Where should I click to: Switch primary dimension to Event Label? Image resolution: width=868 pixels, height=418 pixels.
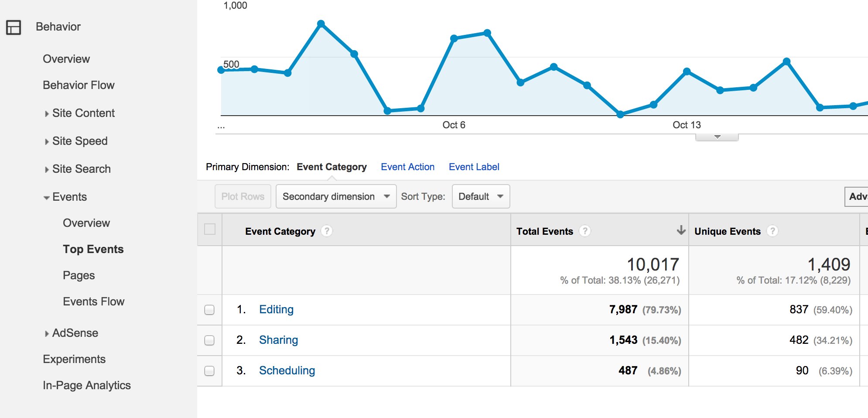pos(474,167)
